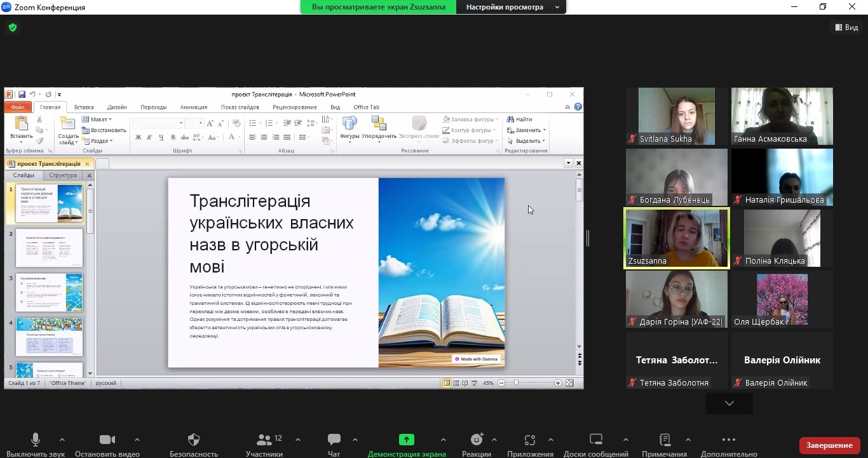
Task: Open Безопасность shield icon
Action: click(x=194, y=440)
